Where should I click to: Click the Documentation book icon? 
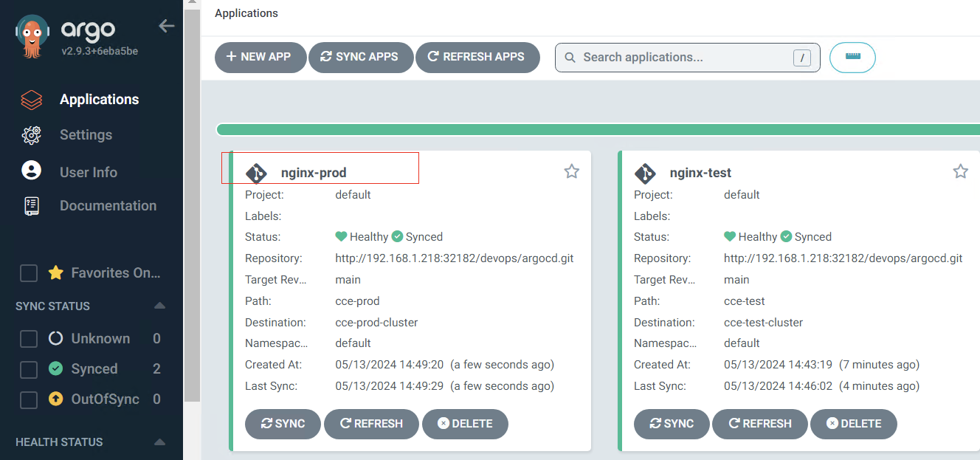click(31, 206)
